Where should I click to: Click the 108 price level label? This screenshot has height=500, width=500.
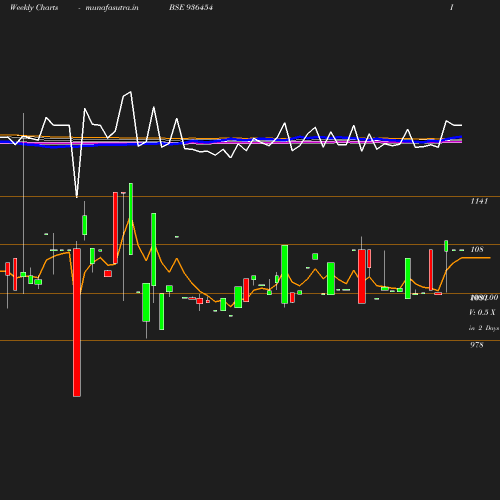point(477,249)
